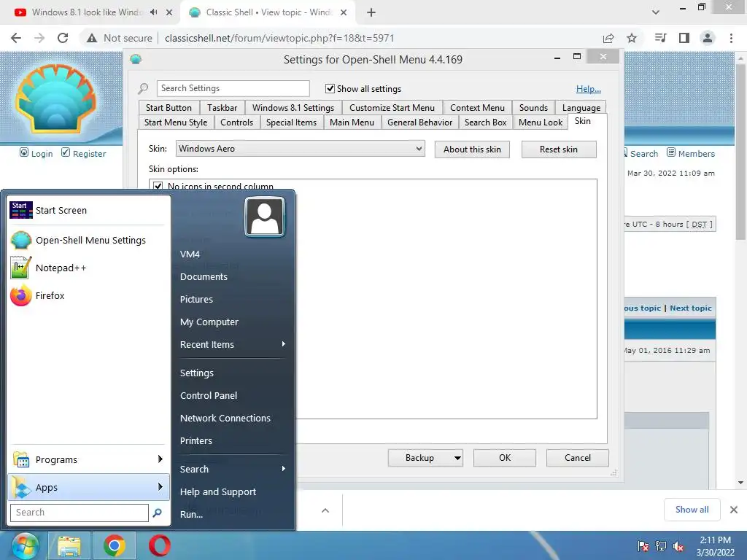
Task: Mute the YouTube tab audio icon
Action: pos(153,12)
